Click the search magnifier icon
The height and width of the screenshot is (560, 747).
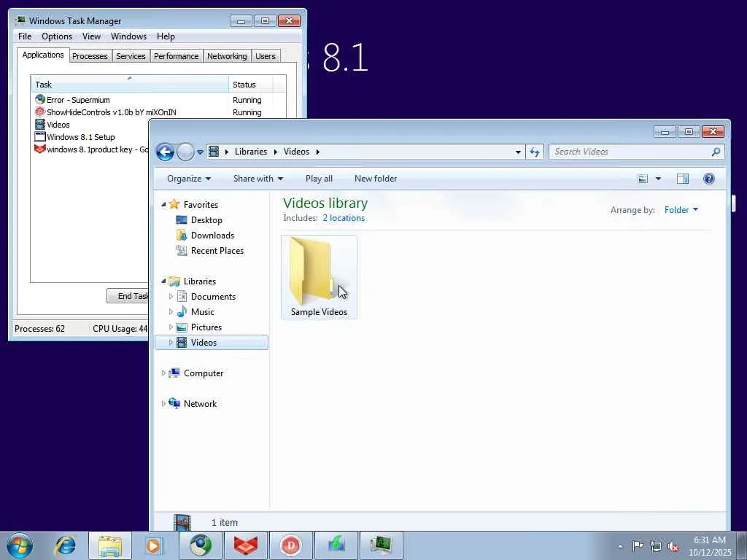(716, 152)
